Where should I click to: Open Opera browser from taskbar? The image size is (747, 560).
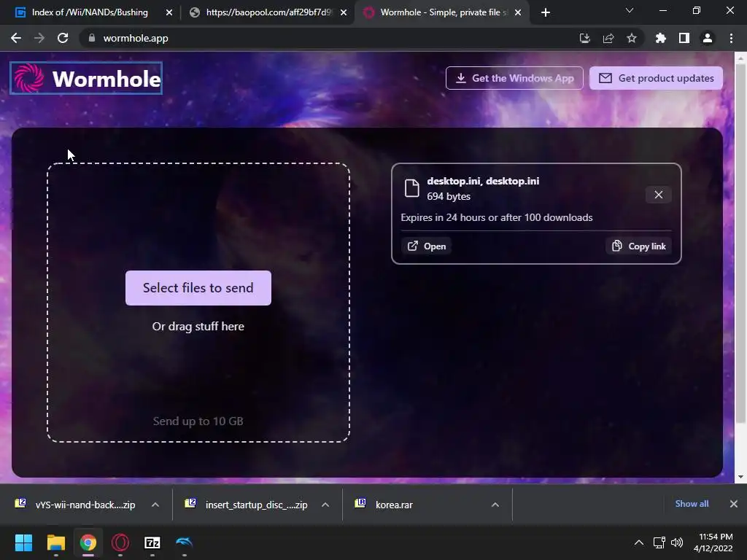120,542
